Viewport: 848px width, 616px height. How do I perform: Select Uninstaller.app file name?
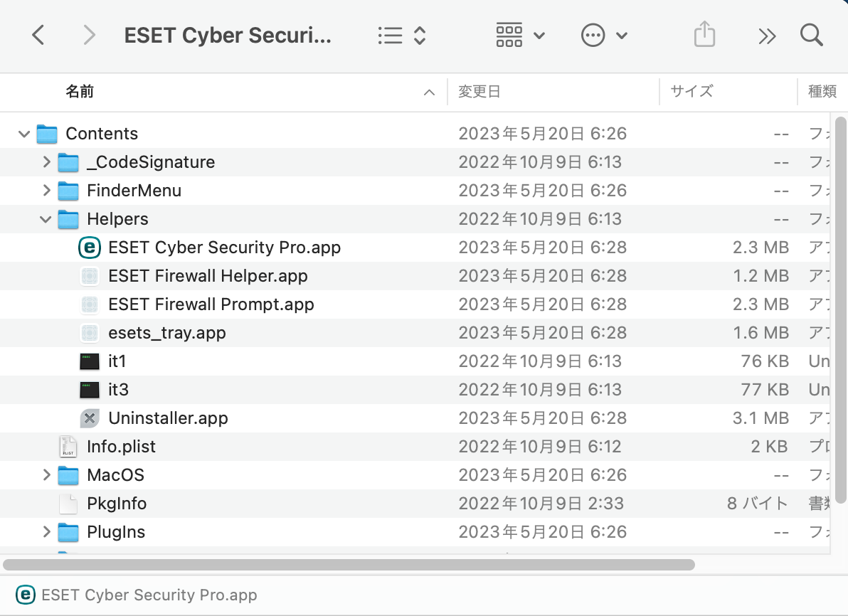point(168,418)
